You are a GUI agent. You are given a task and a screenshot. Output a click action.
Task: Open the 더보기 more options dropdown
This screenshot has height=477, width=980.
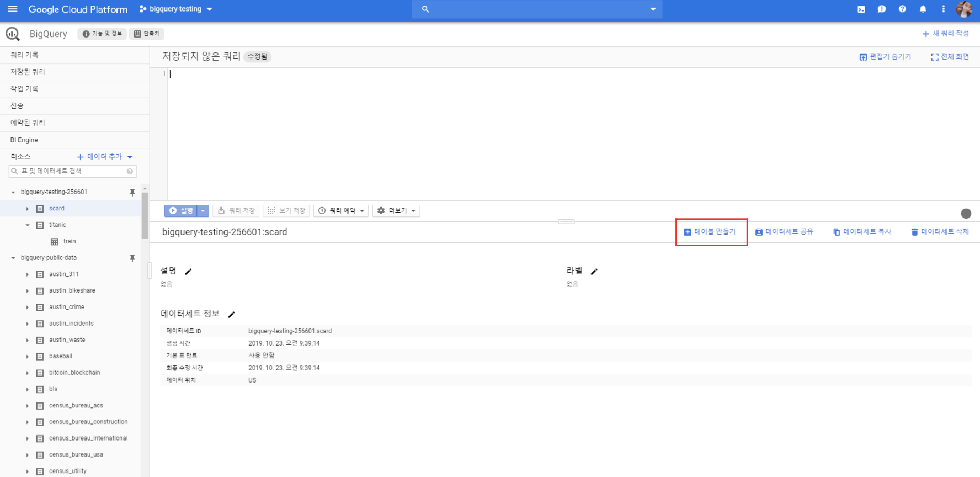pyautogui.click(x=396, y=210)
